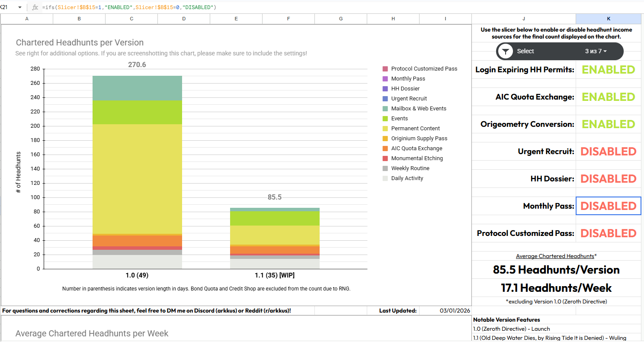Click into the formula bar
The image size is (644, 342).
coord(342,7)
